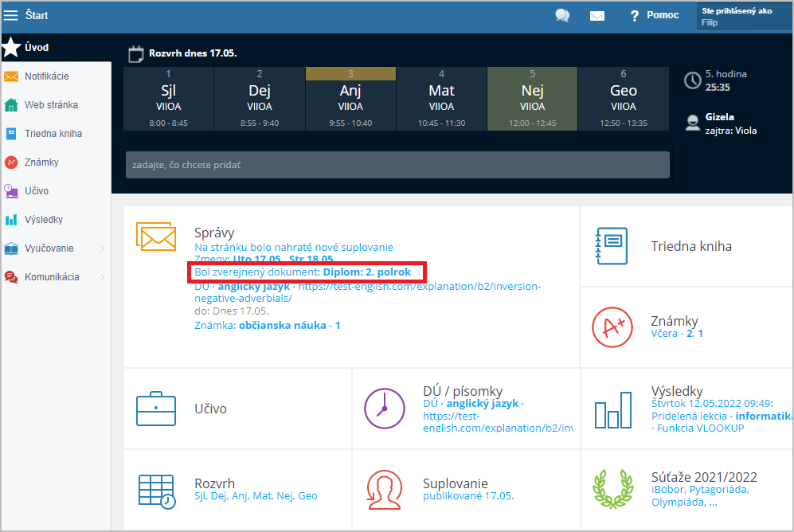The height and width of the screenshot is (532, 794).
Task: Open the envelope messages icon in header
Action: click(597, 16)
